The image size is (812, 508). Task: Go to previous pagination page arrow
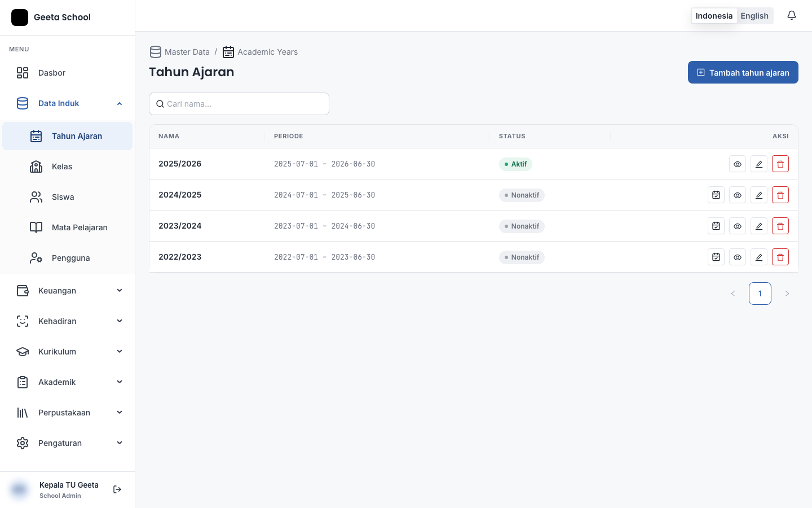733,294
